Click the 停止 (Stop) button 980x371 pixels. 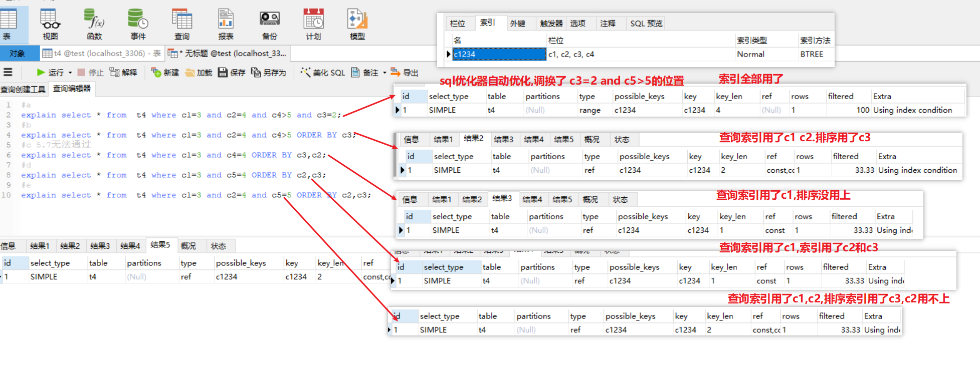click(91, 73)
